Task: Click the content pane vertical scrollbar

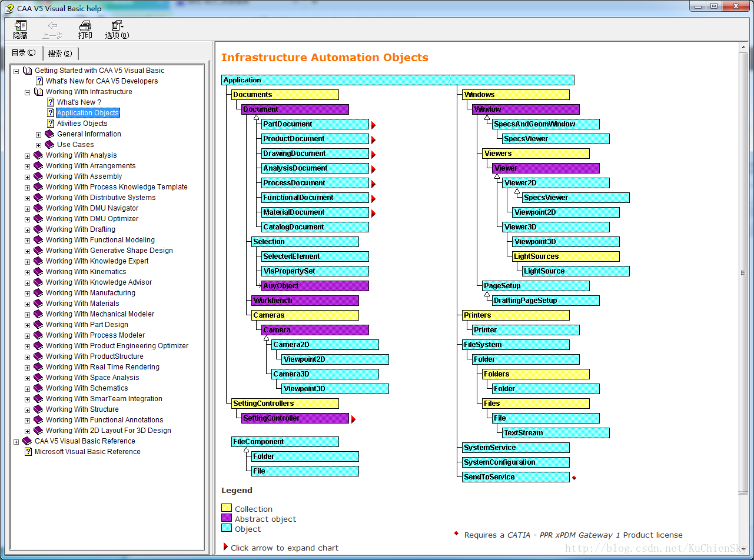Action: (x=743, y=272)
